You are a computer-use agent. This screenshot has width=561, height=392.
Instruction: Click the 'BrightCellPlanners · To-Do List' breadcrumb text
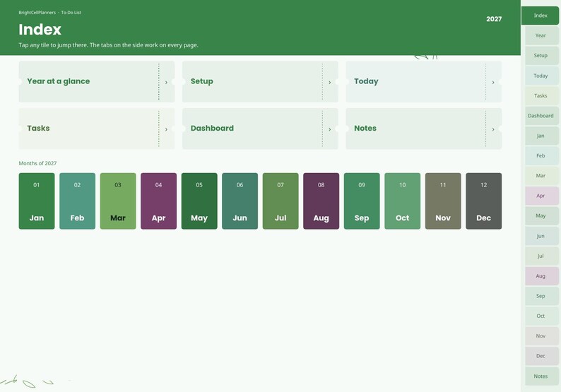pos(49,13)
